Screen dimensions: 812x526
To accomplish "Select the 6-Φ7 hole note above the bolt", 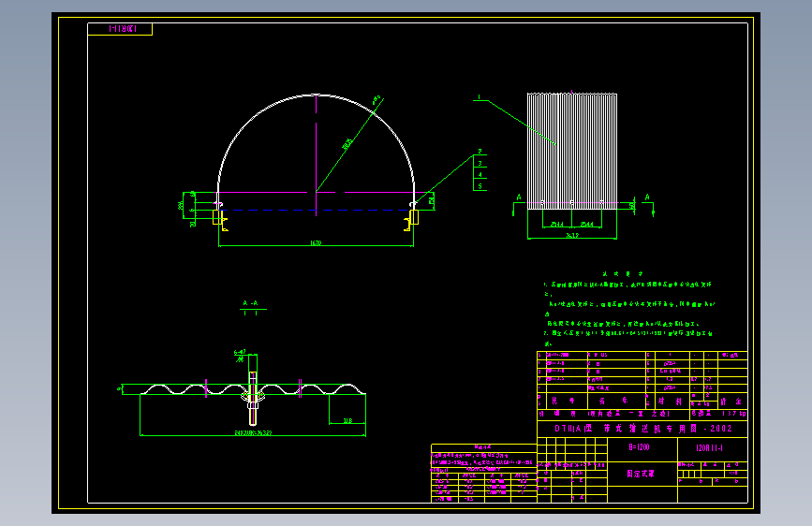I will [x=240, y=353].
